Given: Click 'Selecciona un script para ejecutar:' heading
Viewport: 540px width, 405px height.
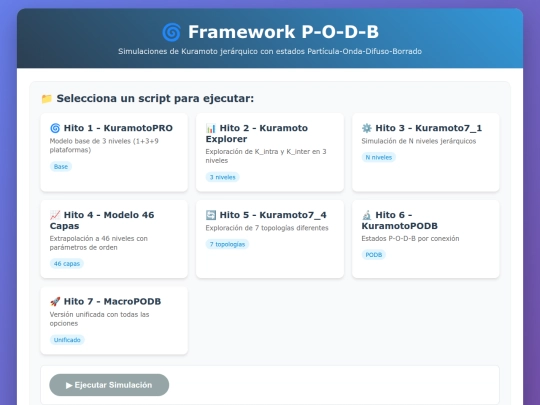Looking at the screenshot, I should (155, 98).
